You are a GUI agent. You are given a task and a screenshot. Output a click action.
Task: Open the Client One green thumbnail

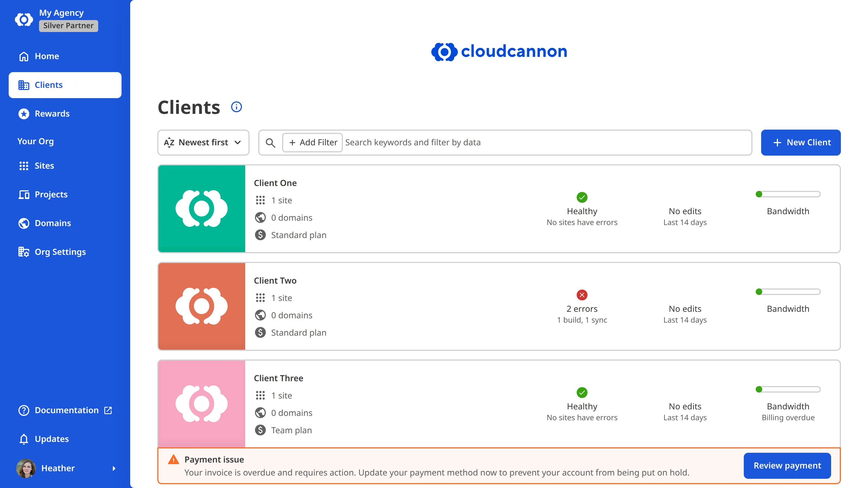[x=202, y=209]
